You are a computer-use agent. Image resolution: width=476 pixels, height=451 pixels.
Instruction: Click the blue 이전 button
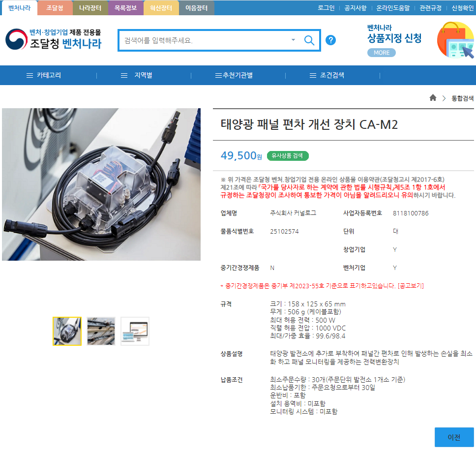[454, 437]
